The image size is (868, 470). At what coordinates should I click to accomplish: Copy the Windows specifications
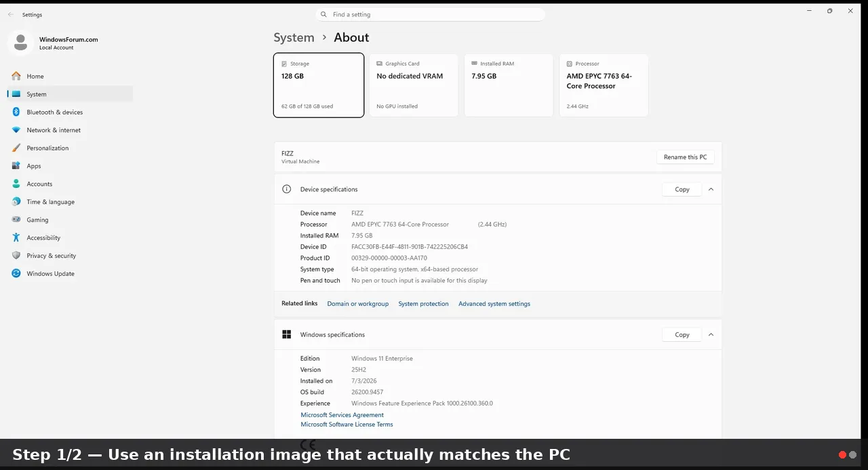coord(682,334)
